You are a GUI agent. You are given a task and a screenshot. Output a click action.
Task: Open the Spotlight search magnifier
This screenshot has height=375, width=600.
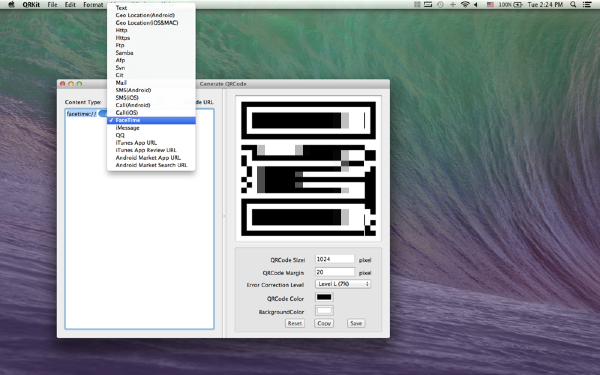click(573, 5)
